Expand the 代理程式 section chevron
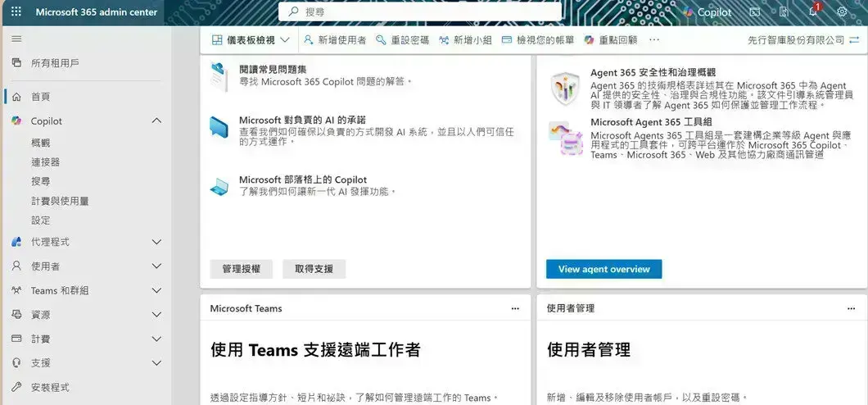The height and width of the screenshot is (405, 868). pyautogui.click(x=156, y=242)
